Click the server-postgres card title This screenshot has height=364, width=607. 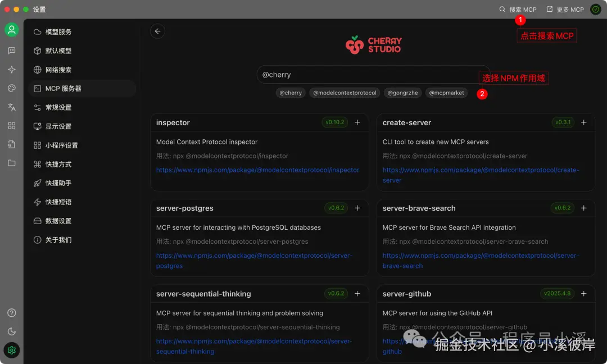pos(185,208)
